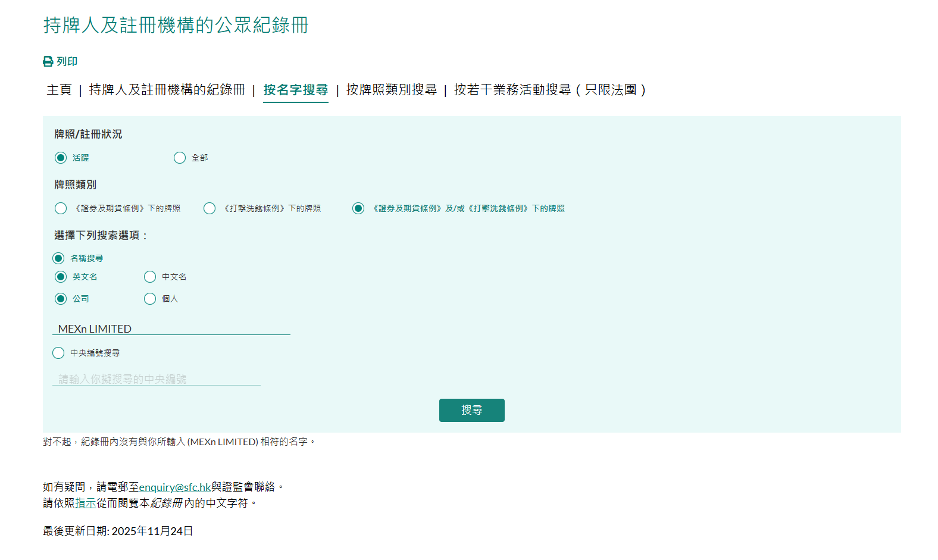Screen dimensions: 938x560
Task: Click the printer icon
Action: (48, 61)
